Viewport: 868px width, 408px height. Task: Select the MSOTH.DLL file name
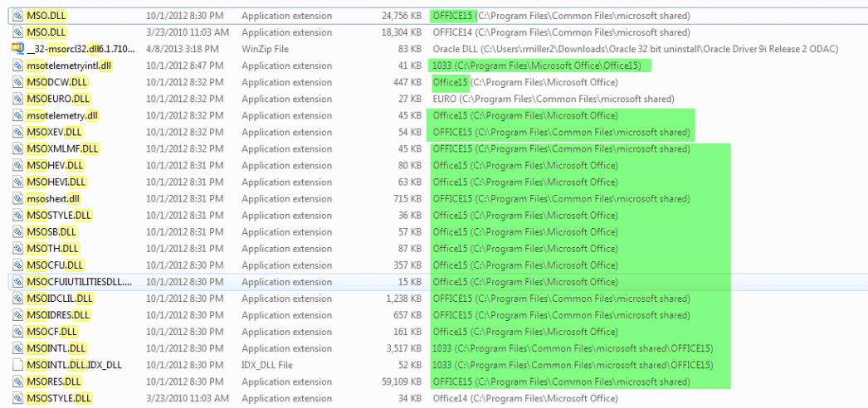click(x=52, y=248)
